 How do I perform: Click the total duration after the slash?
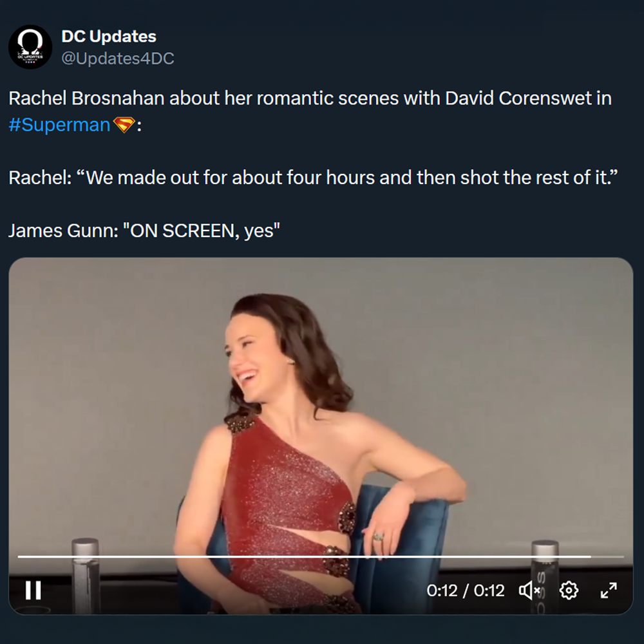click(489, 591)
